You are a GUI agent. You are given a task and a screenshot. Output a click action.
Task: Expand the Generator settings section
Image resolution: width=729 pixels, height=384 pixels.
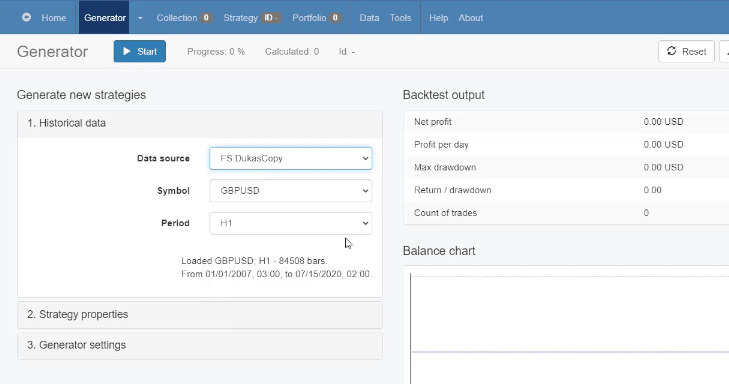tap(200, 345)
